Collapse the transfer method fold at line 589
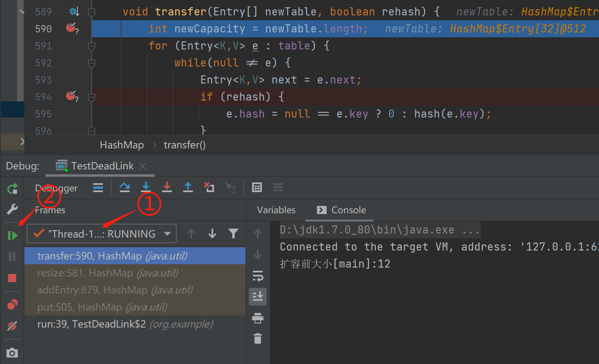The height and width of the screenshot is (364, 599). pyautogui.click(x=92, y=12)
